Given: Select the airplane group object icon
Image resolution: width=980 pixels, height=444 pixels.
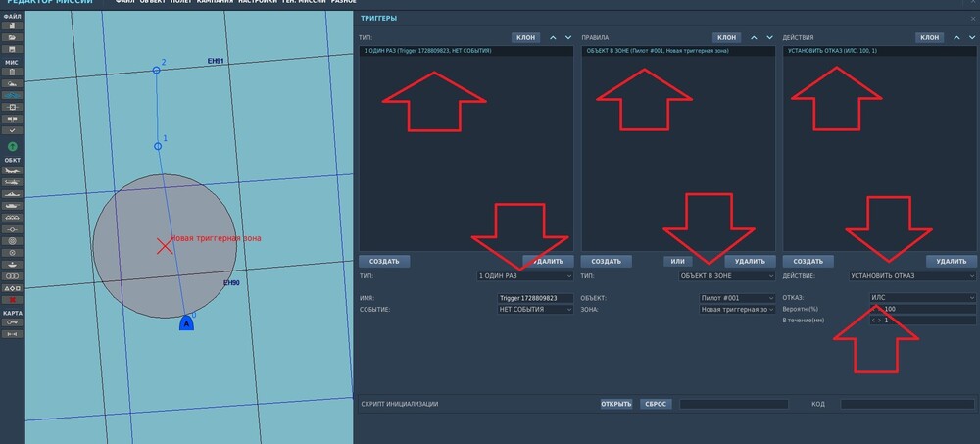Looking at the screenshot, I should point(13,171).
